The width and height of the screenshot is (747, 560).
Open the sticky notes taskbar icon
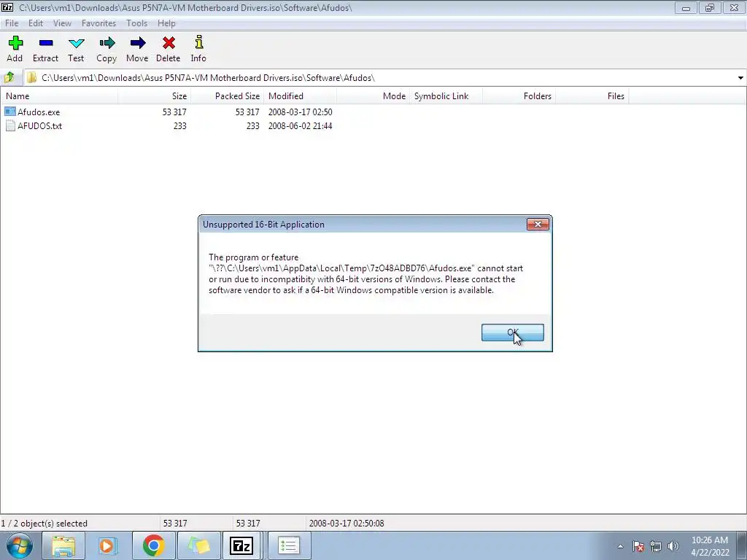(x=198, y=545)
